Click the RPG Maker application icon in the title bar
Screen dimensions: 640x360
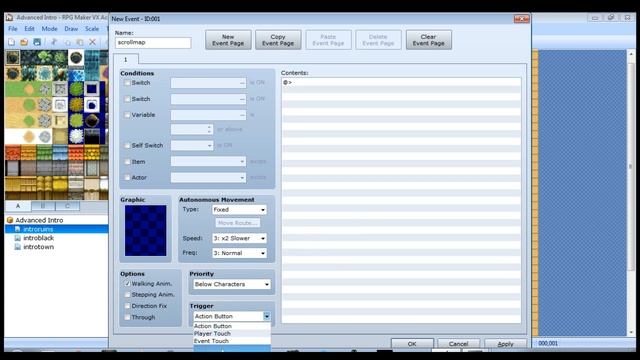tap(9, 18)
